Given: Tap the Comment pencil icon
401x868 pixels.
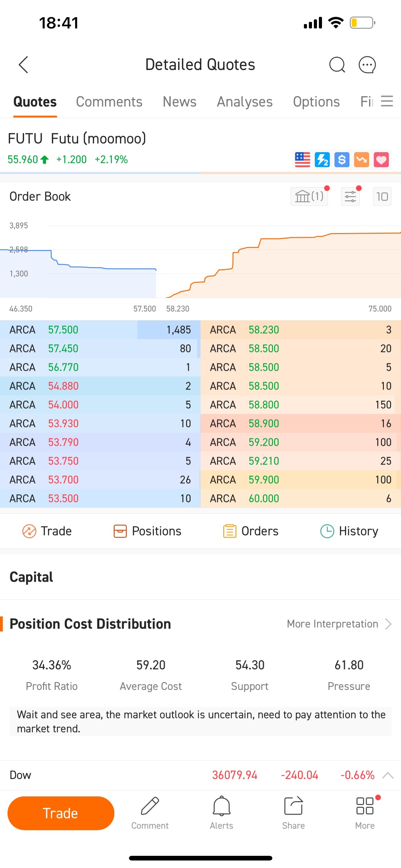Looking at the screenshot, I should [x=150, y=813].
